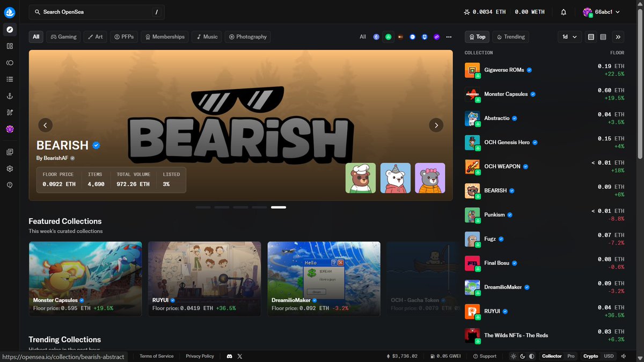Select the compass Discover icon in sidebar

(10, 29)
